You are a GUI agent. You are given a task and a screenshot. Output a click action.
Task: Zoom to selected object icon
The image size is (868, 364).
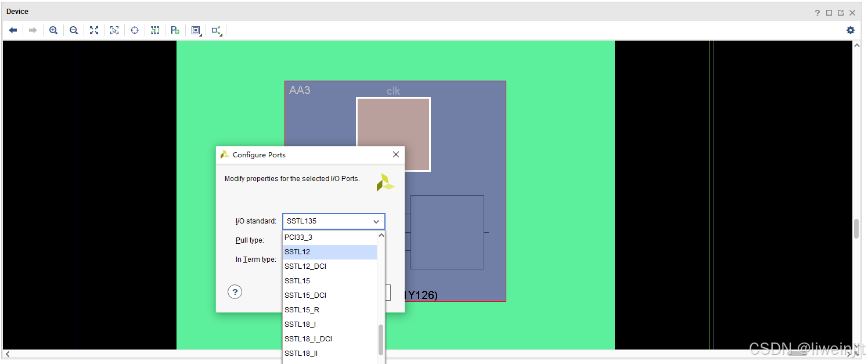point(114,30)
